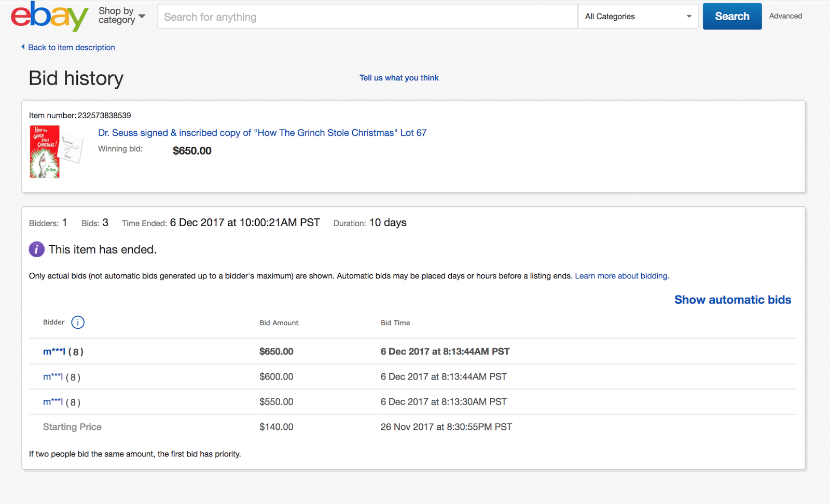Click the purple item-ended info icon
This screenshot has height=504, width=830.
click(36, 249)
